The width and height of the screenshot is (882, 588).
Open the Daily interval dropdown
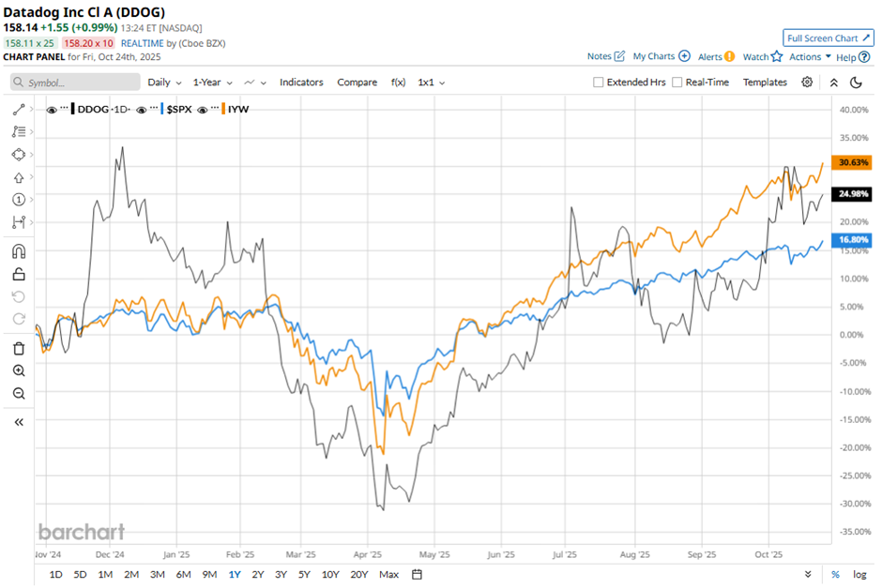tap(164, 83)
